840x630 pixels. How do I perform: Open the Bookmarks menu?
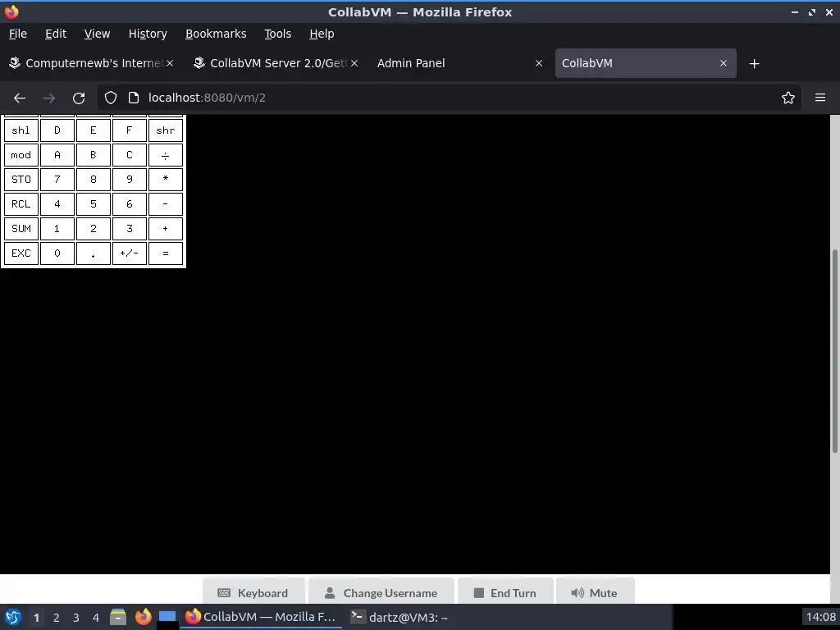[216, 34]
